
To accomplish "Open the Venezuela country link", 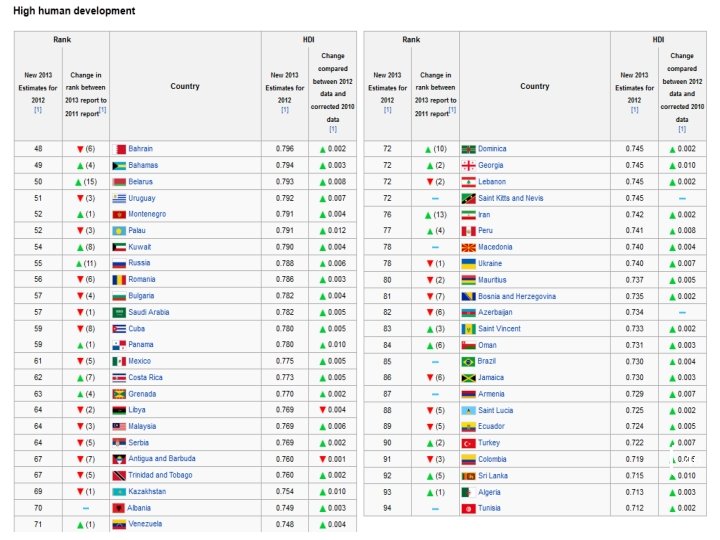I will coord(145,524).
